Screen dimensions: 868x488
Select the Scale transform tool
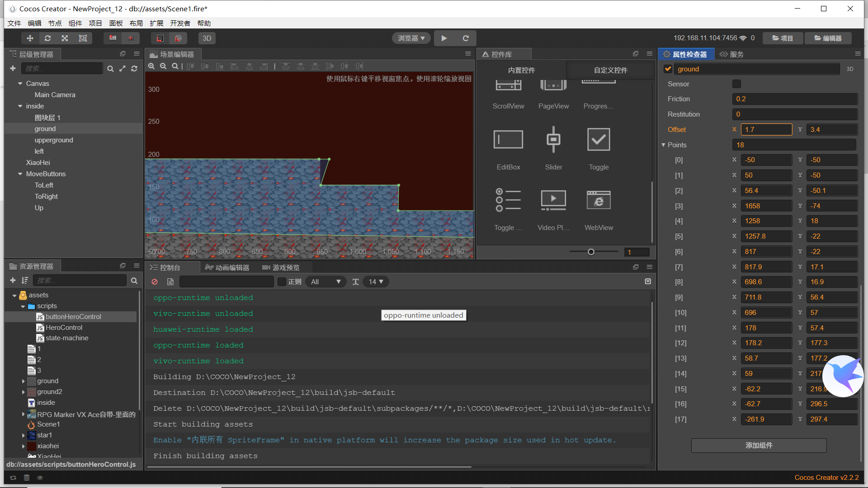[65, 38]
